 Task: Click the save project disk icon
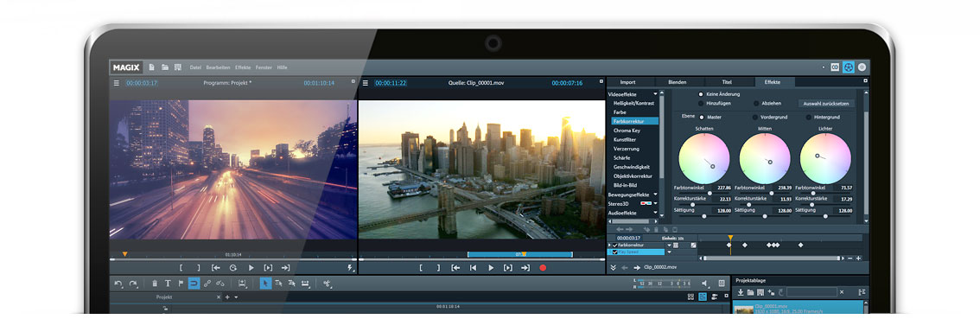tap(178, 67)
